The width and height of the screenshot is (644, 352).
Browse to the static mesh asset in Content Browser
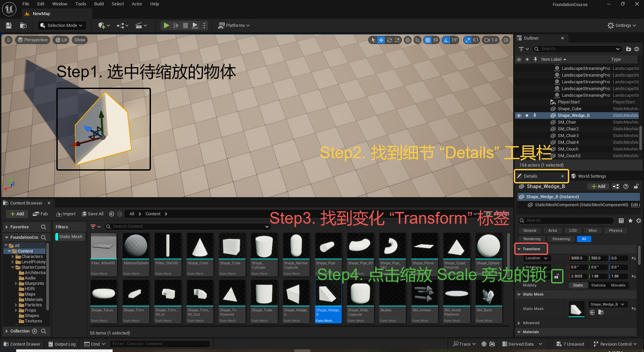coord(601,313)
